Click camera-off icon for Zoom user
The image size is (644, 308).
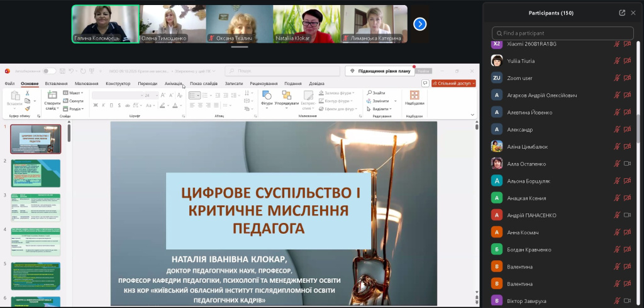627,78
